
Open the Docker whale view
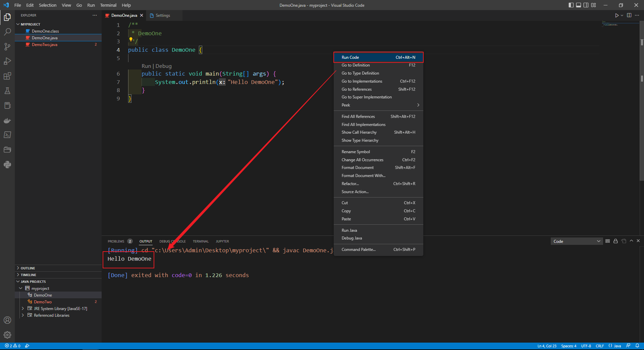click(7, 120)
